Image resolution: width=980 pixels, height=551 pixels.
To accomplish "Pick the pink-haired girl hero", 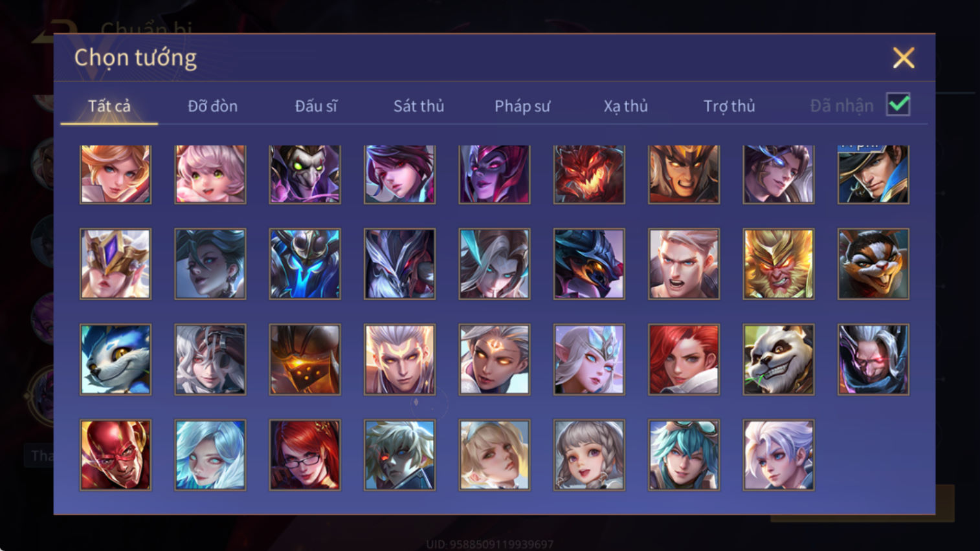I will (x=210, y=174).
